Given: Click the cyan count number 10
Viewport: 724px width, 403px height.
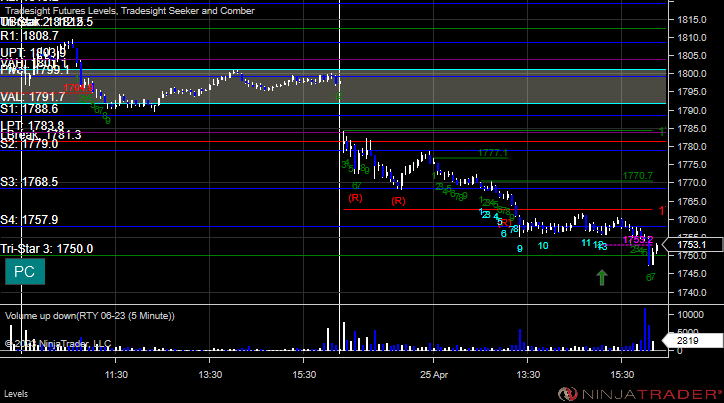Looking at the screenshot, I should (543, 246).
